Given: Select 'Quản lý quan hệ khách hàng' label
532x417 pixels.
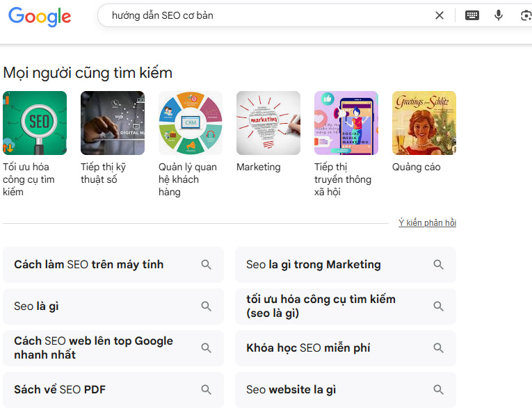Looking at the screenshot, I should coord(188,179).
